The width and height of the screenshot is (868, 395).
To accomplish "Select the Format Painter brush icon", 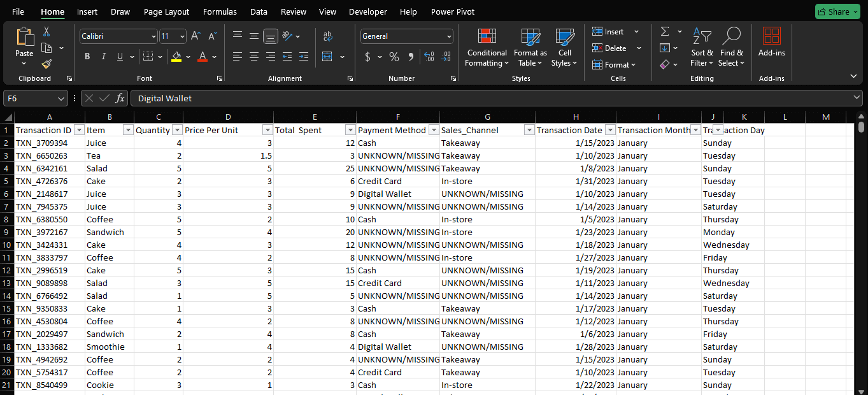I will [x=46, y=64].
